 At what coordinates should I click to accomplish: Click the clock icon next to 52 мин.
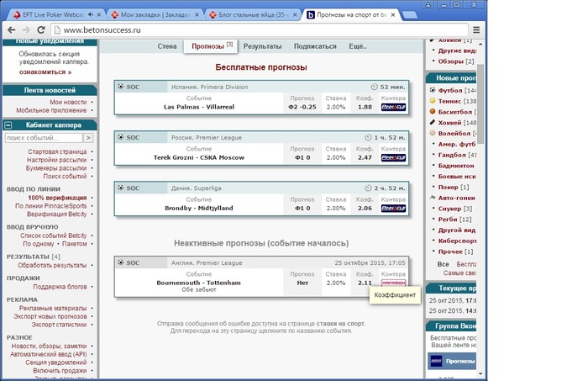pyautogui.click(x=374, y=87)
